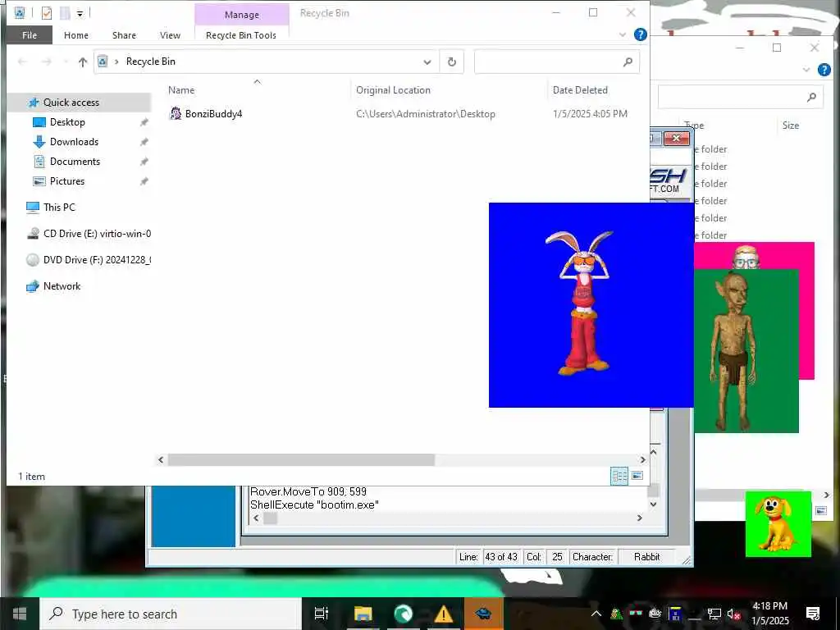The width and height of the screenshot is (840, 630).
Task: Click the script line ShellExecute "bootim.exe"
Action: pyautogui.click(x=314, y=504)
